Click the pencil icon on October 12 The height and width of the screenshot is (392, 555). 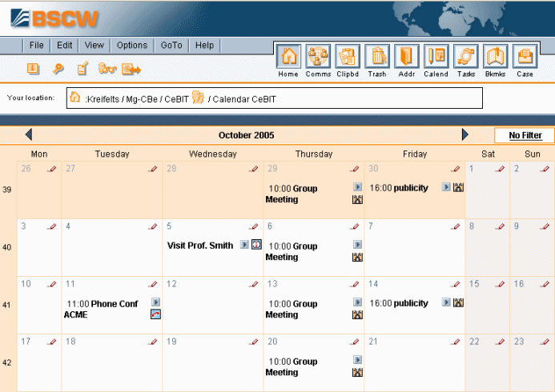tap(253, 285)
